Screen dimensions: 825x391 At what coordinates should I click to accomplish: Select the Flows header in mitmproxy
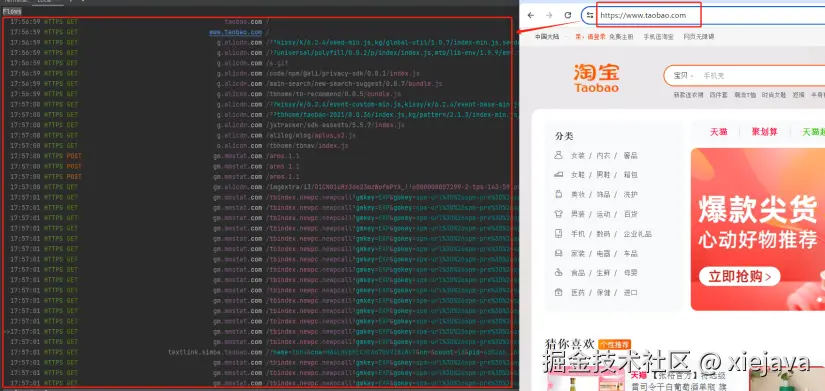coord(12,11)
